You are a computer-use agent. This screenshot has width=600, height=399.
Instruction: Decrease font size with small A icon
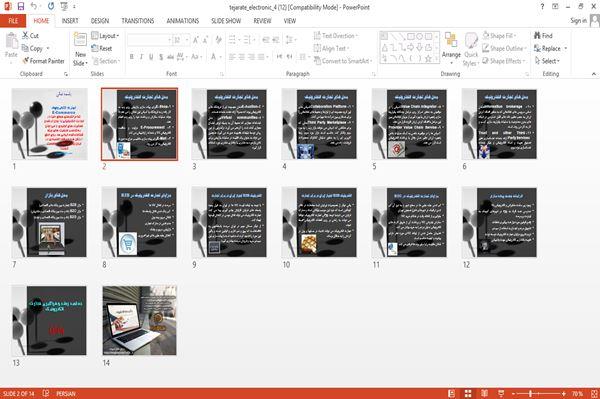point(205,40)
